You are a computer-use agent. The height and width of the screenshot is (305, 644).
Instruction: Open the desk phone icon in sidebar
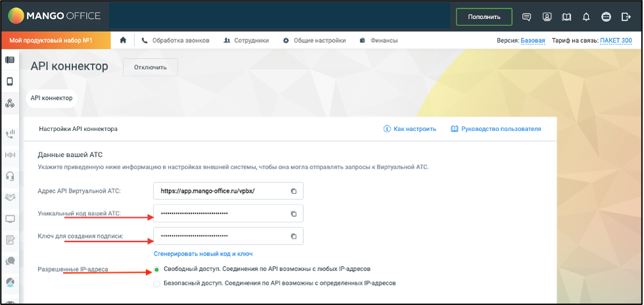point(10,60)
